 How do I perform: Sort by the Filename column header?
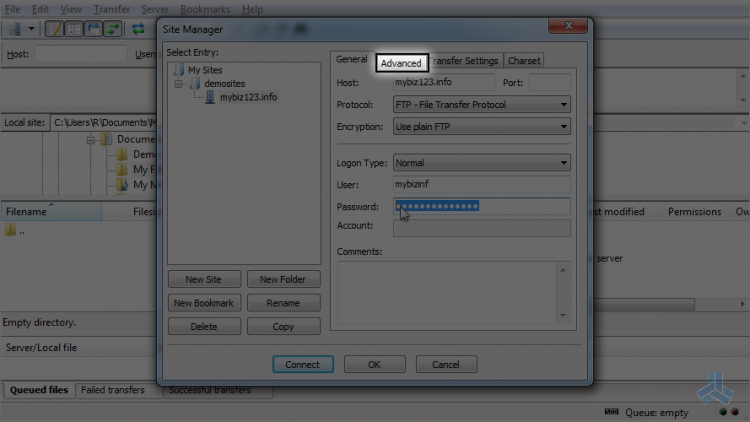coord(51,211)
